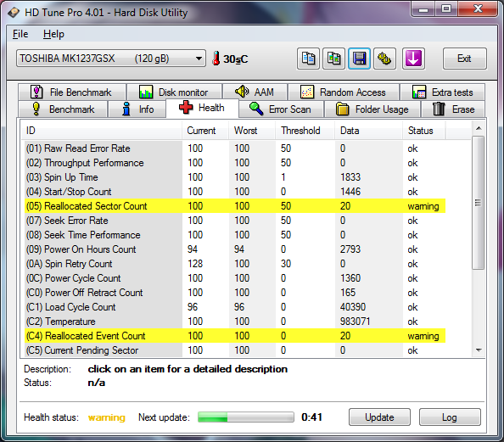This screenshot has width=504, height=442.
Task: Click the thermometer temperature icon
Action: [216, 59]
